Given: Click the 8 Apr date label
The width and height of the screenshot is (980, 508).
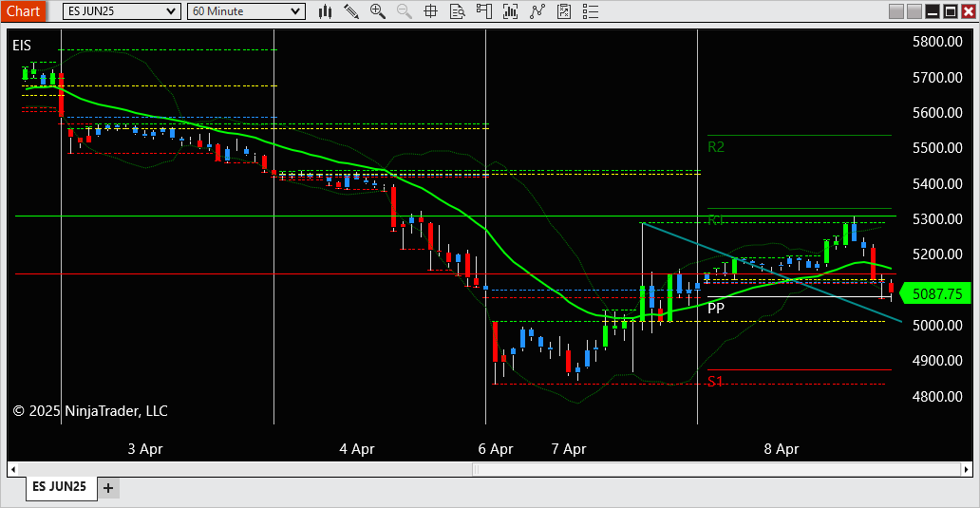Looking at the screenshot, I should coord(782,448).
